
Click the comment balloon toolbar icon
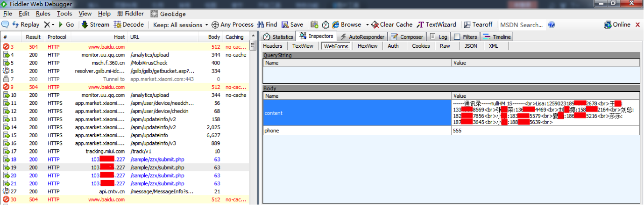pos(5,25)
